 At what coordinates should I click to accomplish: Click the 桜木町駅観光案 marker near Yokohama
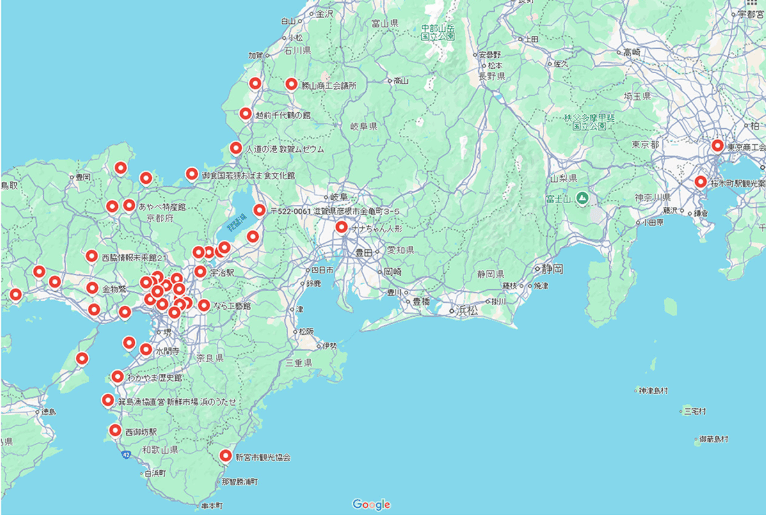pos(701,182)
